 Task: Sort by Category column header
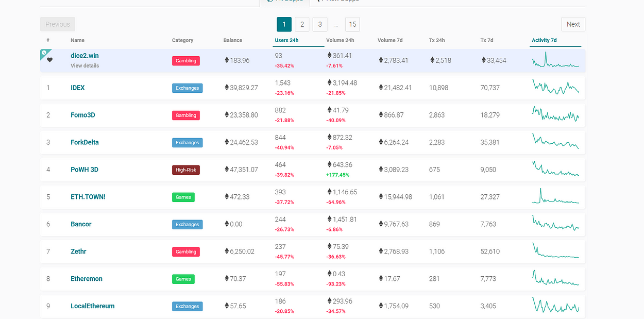coord(183,40)
